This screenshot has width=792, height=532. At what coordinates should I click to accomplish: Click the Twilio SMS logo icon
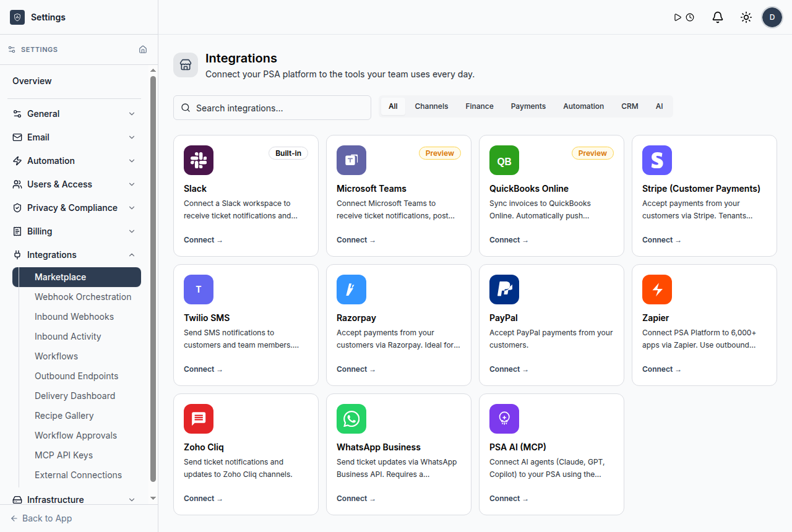[199, 290]
